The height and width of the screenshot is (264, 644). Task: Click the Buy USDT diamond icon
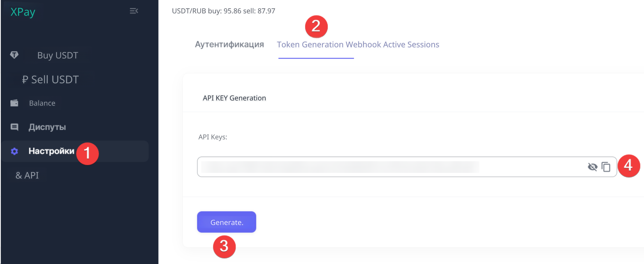(14, 55)
